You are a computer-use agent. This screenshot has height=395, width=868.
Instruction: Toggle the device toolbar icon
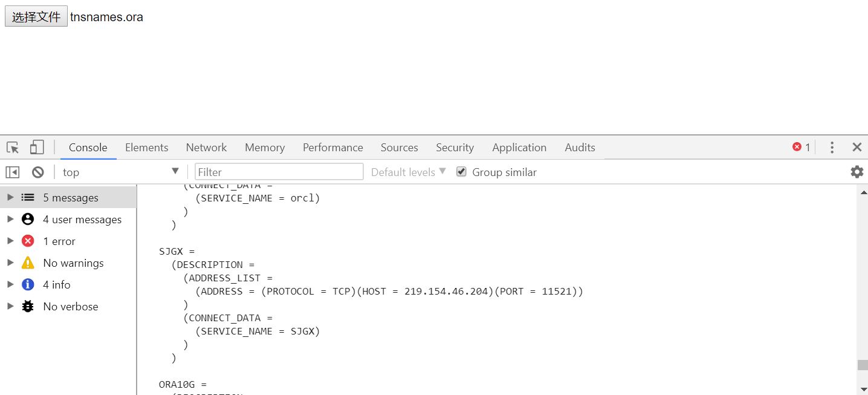coord(37,148)
